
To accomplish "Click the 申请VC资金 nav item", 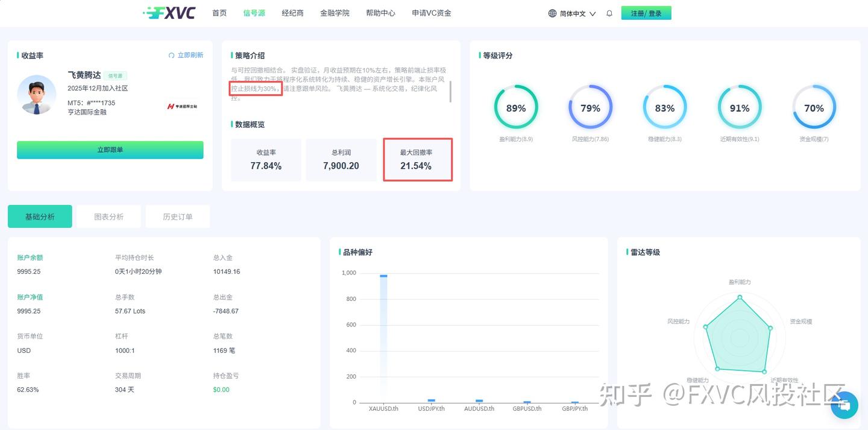I will (431, 12).
